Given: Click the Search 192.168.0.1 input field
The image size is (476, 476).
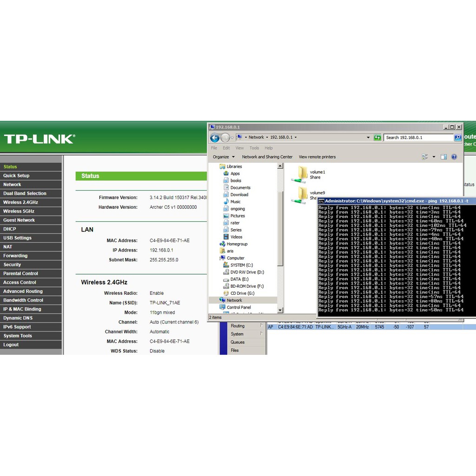Looking at the screenshot, I should tap(418, 138).
